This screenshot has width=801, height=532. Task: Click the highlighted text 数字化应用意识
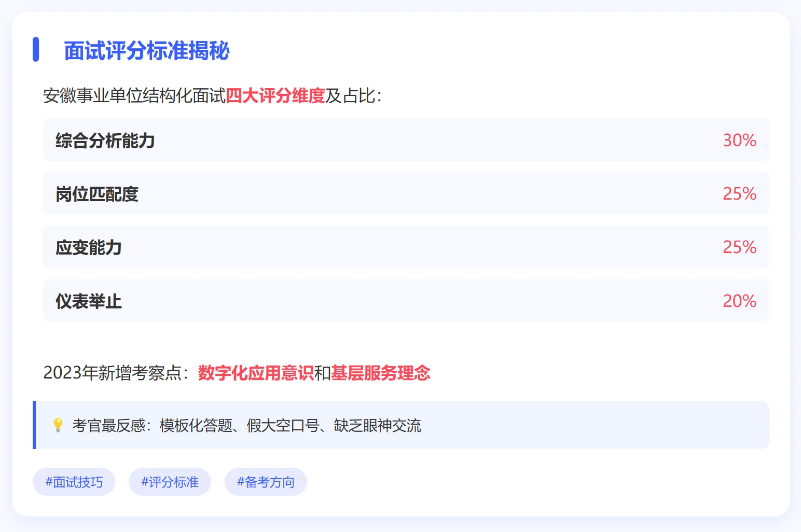256,373
